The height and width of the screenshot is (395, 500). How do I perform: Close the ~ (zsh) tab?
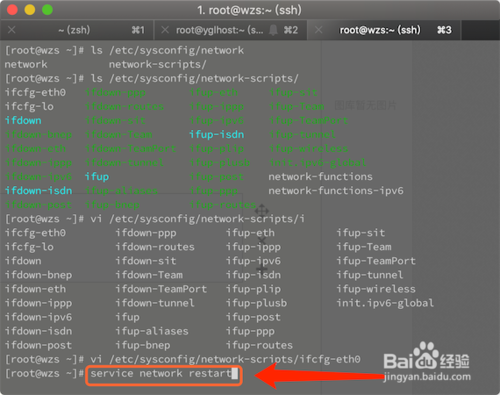(12, 30)
